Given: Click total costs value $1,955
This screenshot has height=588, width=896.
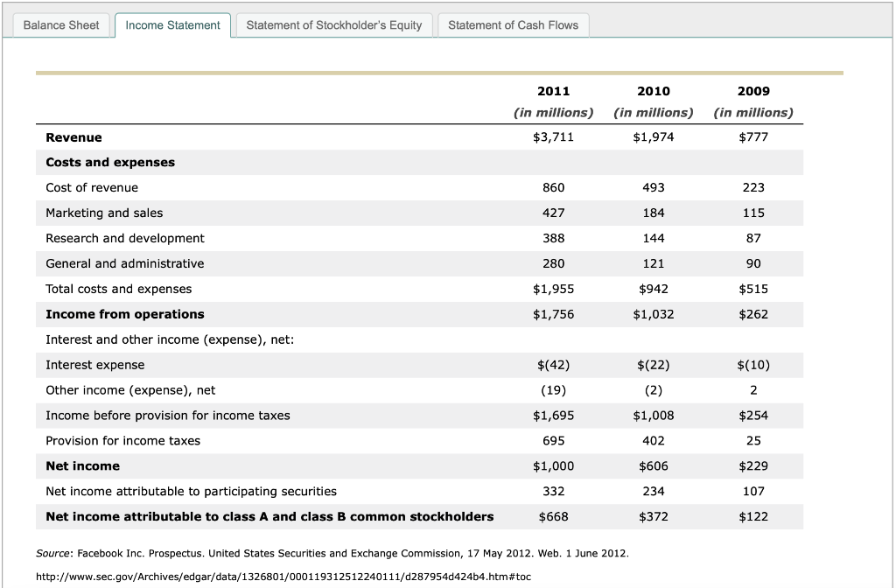Looking at the screenshot, I should point(553,289).
